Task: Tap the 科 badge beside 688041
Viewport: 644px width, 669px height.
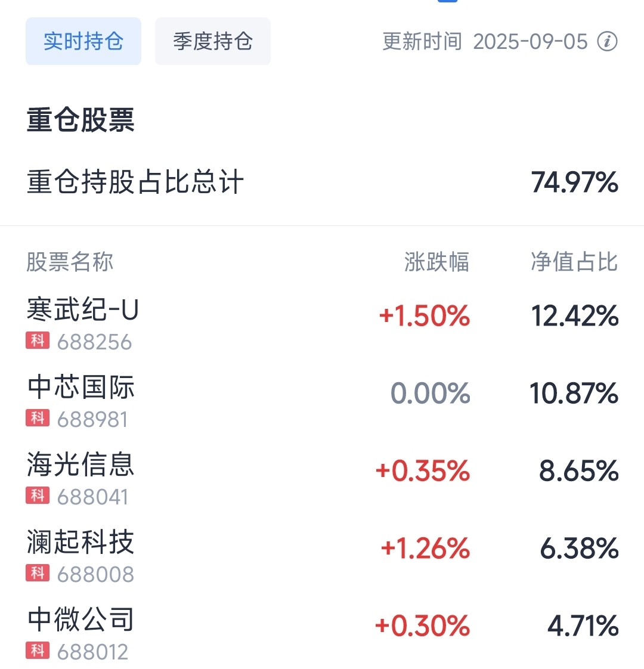Action: click(x=38, y=495)
